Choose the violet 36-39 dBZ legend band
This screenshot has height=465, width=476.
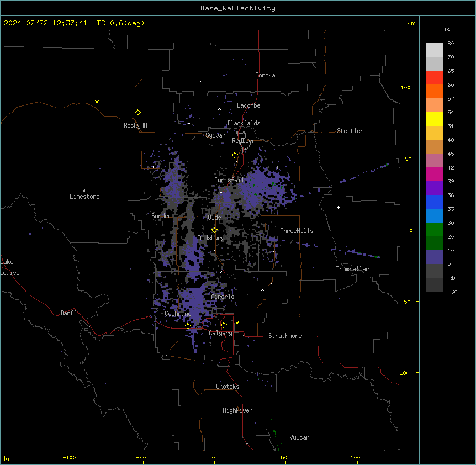coord(434,188)
